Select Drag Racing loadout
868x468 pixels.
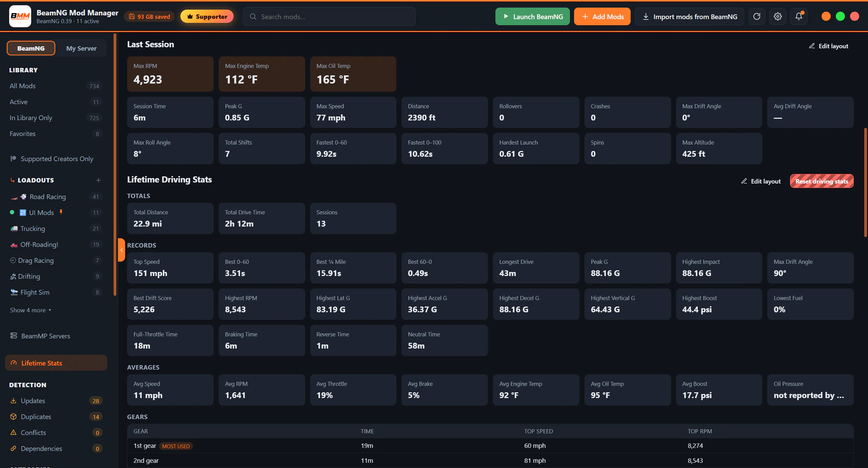click(x=55, y=260)
